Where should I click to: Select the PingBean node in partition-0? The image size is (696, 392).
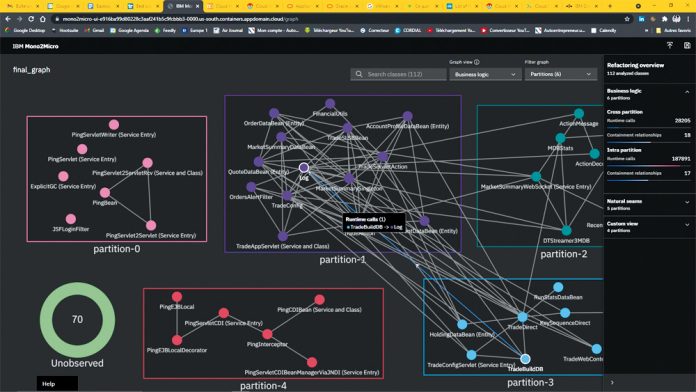click(105, 193)
